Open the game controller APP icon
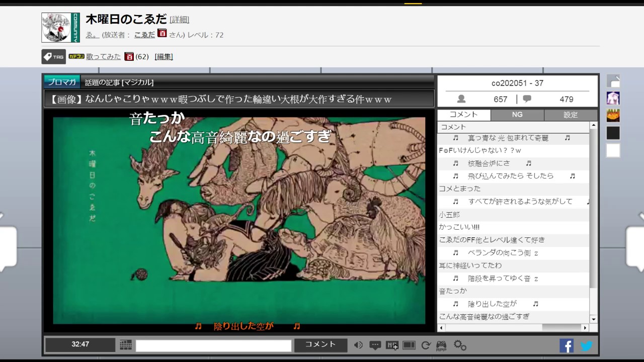The width and height of the screenshot is (644, 362). (441, 345)
